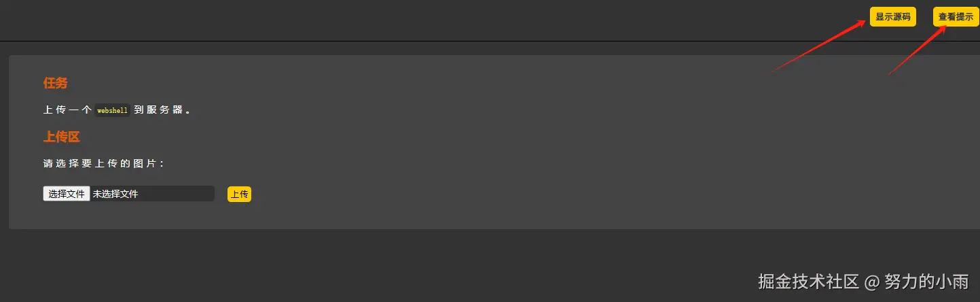Click the 掘金技术社区 watermark text
Viewport: 980px width, 302px height.
810,281
